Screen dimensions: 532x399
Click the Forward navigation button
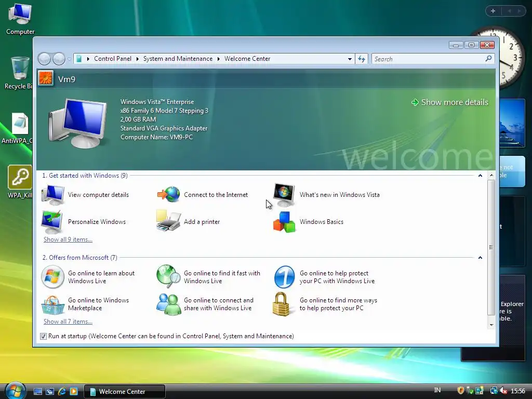59,59
